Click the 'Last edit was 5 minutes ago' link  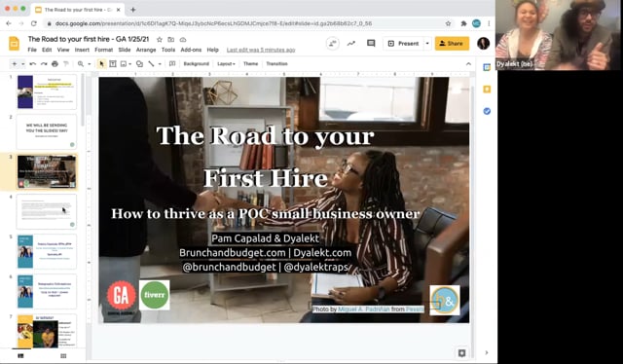261,50
